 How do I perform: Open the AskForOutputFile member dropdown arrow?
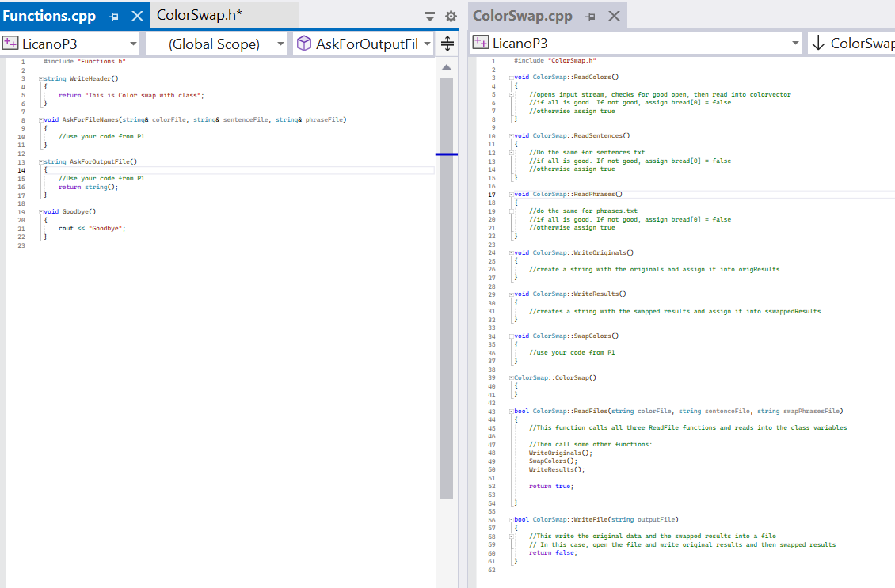coord(426,44)
